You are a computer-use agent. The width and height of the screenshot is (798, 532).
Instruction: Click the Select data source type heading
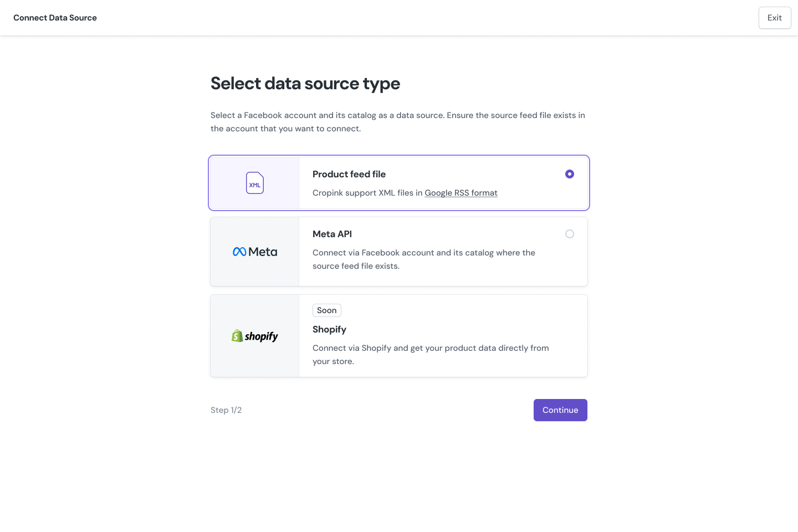(305, 84)
